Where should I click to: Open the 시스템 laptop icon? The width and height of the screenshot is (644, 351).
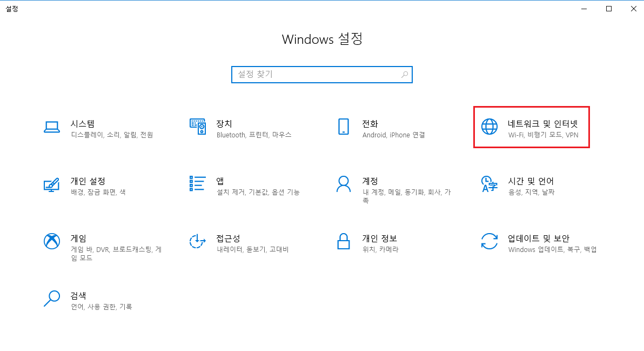(52, 127)
